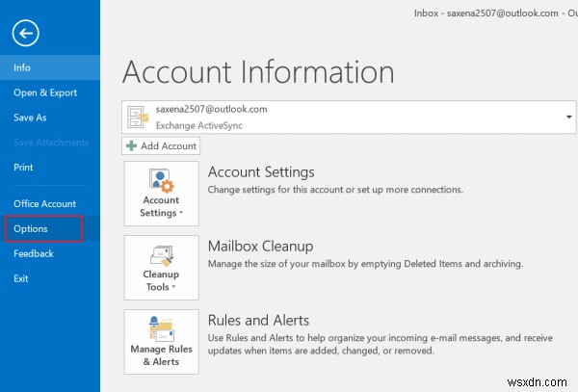The height and width of the screenshot is (392, 578).
Task: Click the Manage Rules & Alerts label
Action: 161,355
